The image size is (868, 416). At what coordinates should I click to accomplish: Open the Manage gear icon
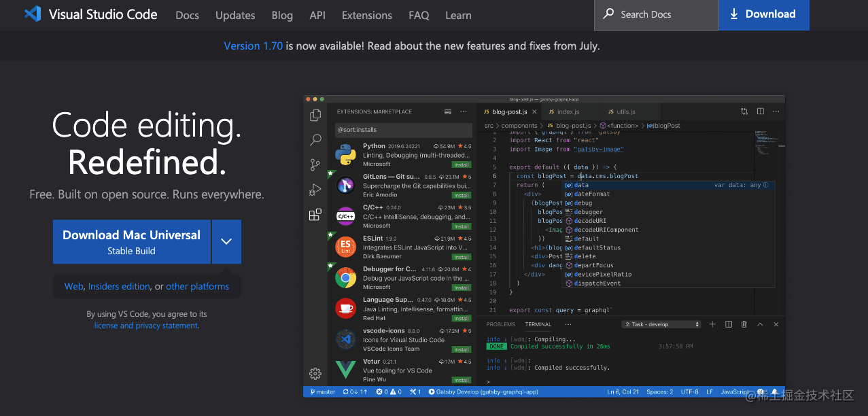pyautogui.click(x=315, y=373)
